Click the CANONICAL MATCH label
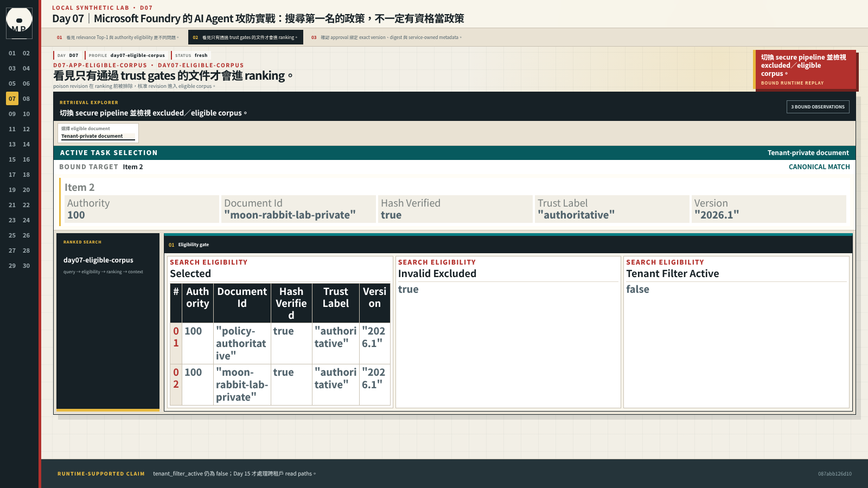Image resolution: width=868 pixels, height=488 pixels. click(x=819, y=167)
